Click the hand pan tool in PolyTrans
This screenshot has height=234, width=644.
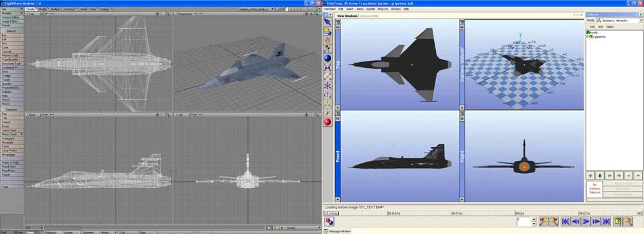(x=327, y=40)
